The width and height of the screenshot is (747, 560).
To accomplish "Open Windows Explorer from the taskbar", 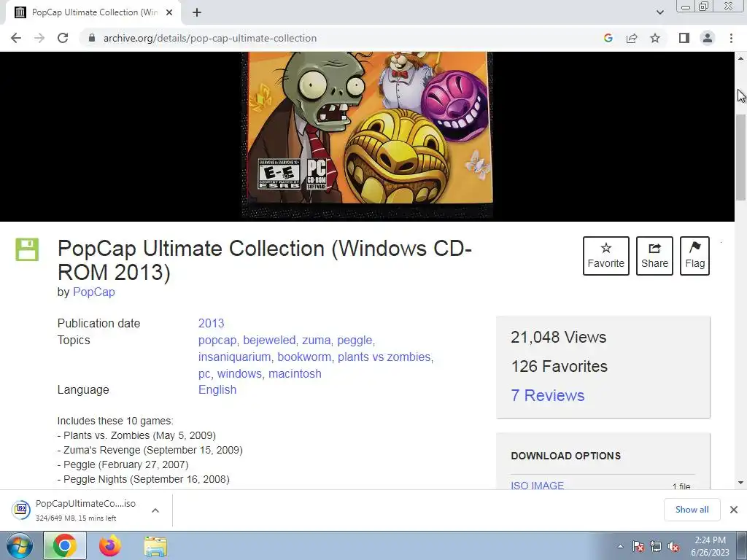I will (155, 547).
